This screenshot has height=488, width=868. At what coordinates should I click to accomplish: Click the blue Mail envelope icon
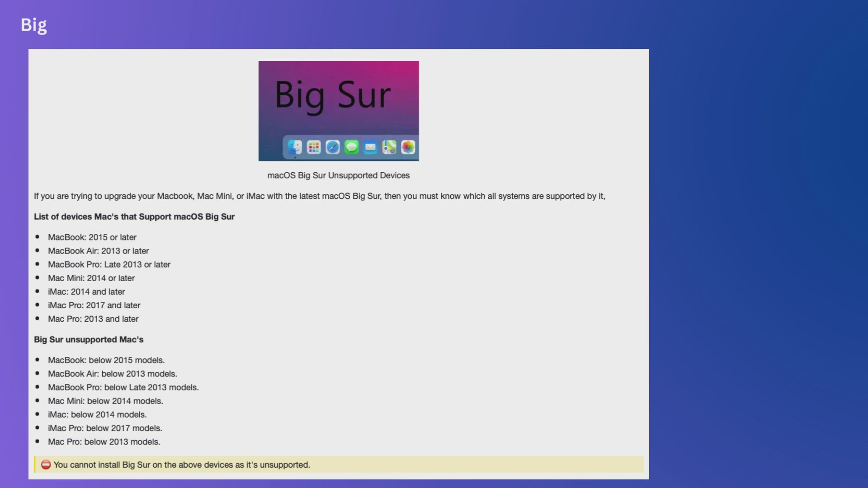370,147
